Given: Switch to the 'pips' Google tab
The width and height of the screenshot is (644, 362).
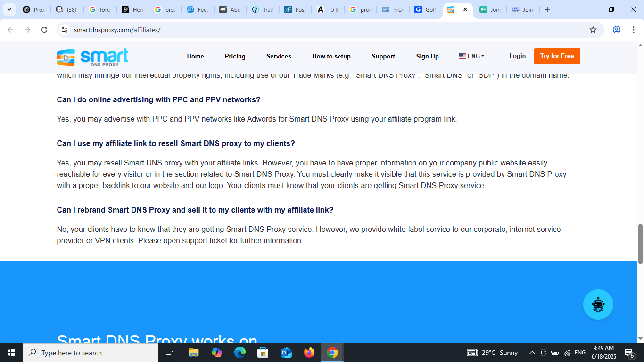Looking at the screenshot, I should pyautogui.click(x=165, y=9).
